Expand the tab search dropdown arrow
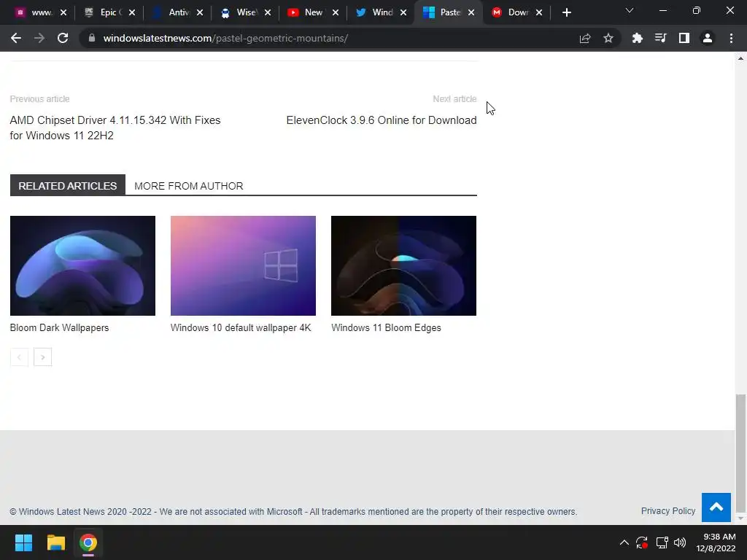Viewport: 747px width, 560px height. point(630,10)
